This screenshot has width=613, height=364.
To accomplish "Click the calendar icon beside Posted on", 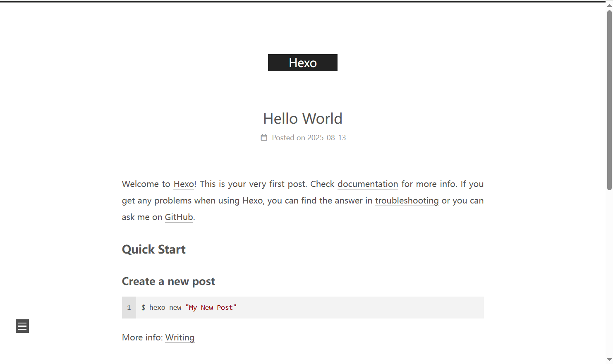I will tap(264, 137).
